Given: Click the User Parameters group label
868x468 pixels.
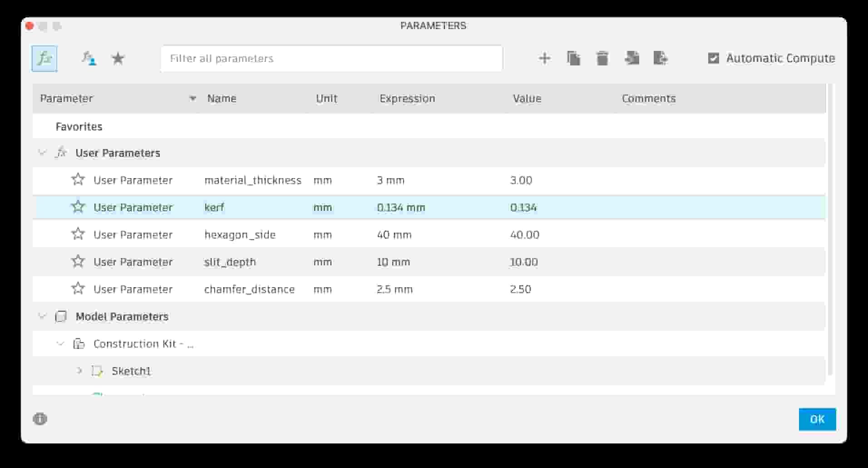Looking at the screenshot, I should point(118,153).
